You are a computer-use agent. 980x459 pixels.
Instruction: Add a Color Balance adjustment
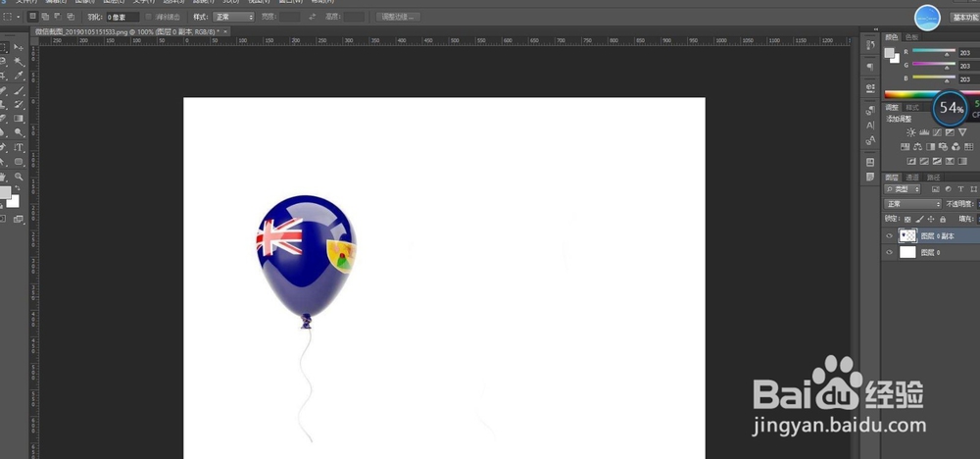pos(917,146)
